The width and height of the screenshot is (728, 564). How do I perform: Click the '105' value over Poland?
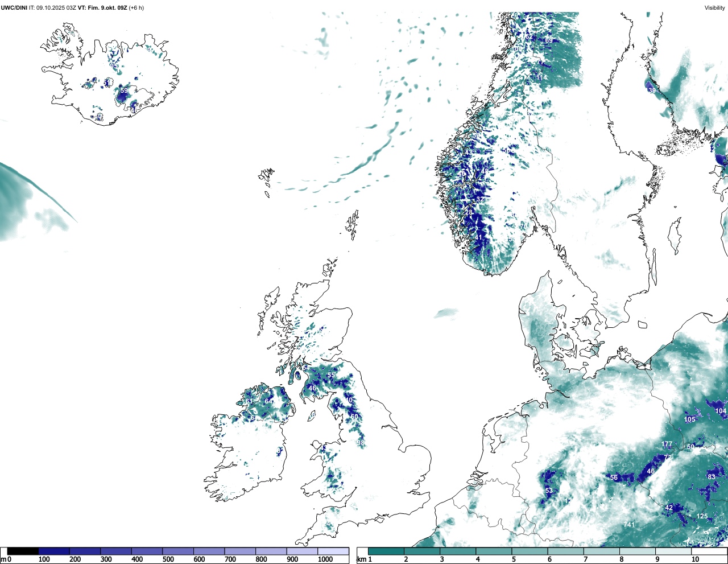[690, 419]
